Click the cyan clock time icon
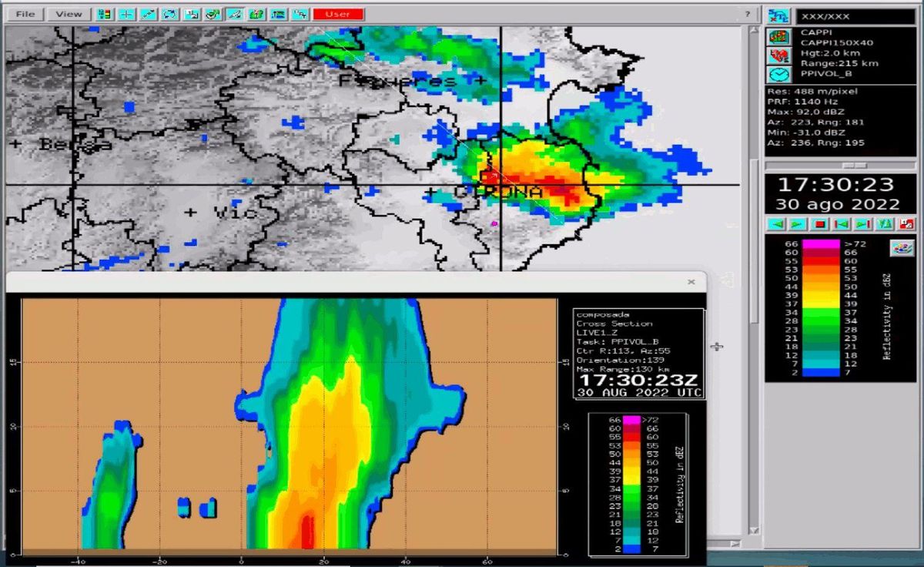Image resolution: width=924 pixels, height=567 pixels. 779,74
